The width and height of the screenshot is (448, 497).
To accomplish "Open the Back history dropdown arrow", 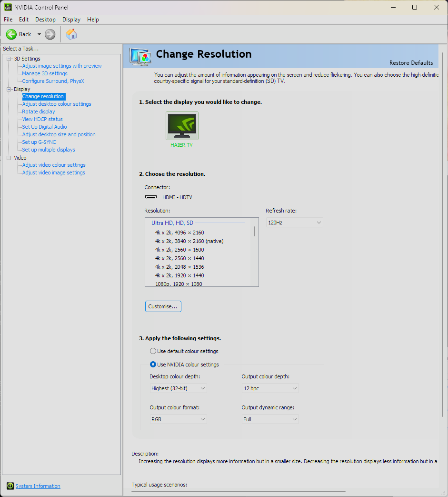I will tap(39, 34).
